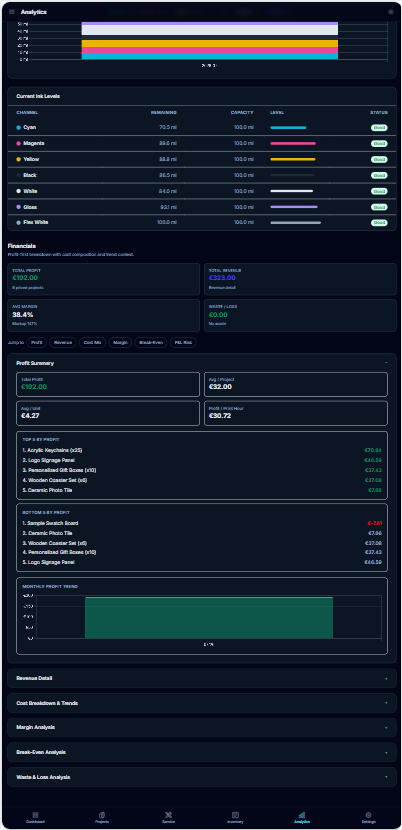Expand the Waste & Loss Analysis section
402x830 pixels.
pos(202,777)
